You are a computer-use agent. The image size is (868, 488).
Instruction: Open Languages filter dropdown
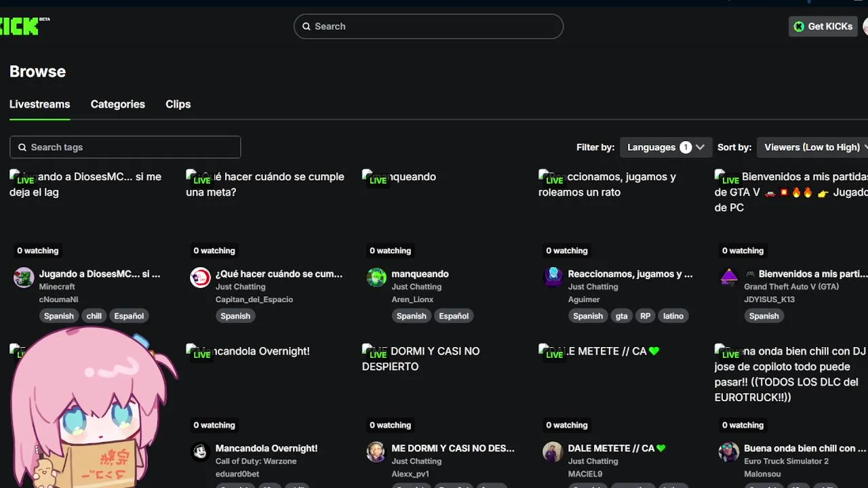pyautogui.click(x=666, y=147)
